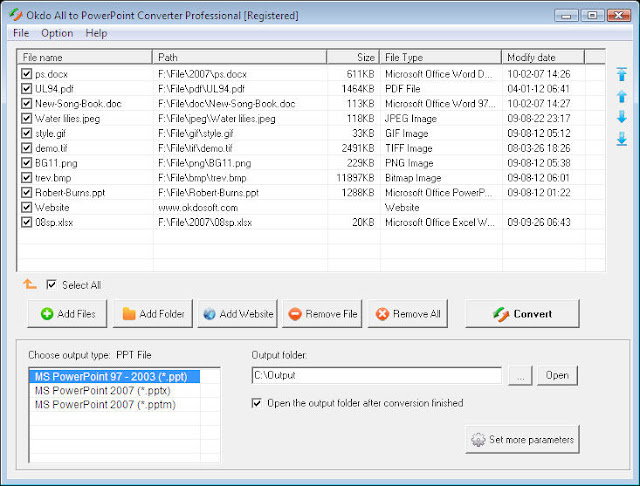
Task: Move selected file to bottom arrow icon
Action: click(622, 139)
